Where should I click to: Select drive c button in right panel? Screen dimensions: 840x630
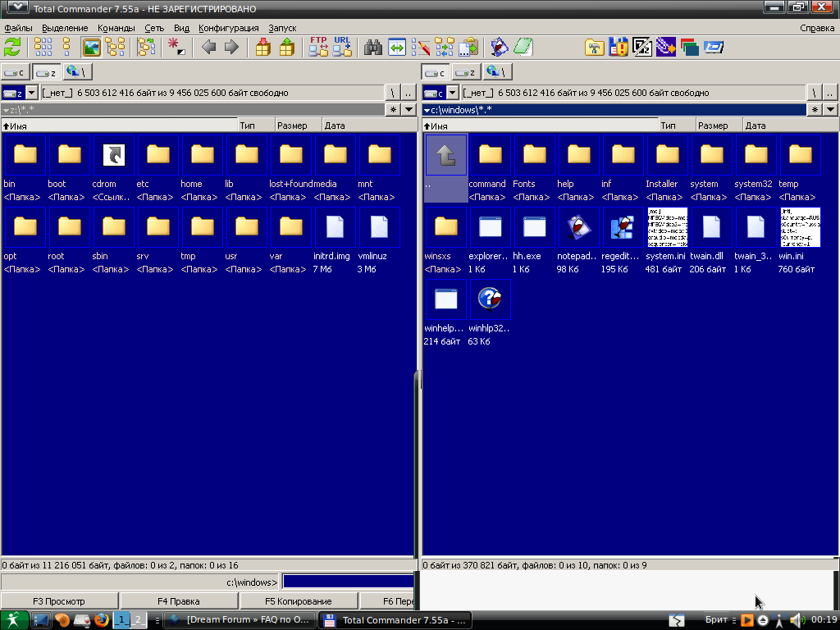coord(436,72)
